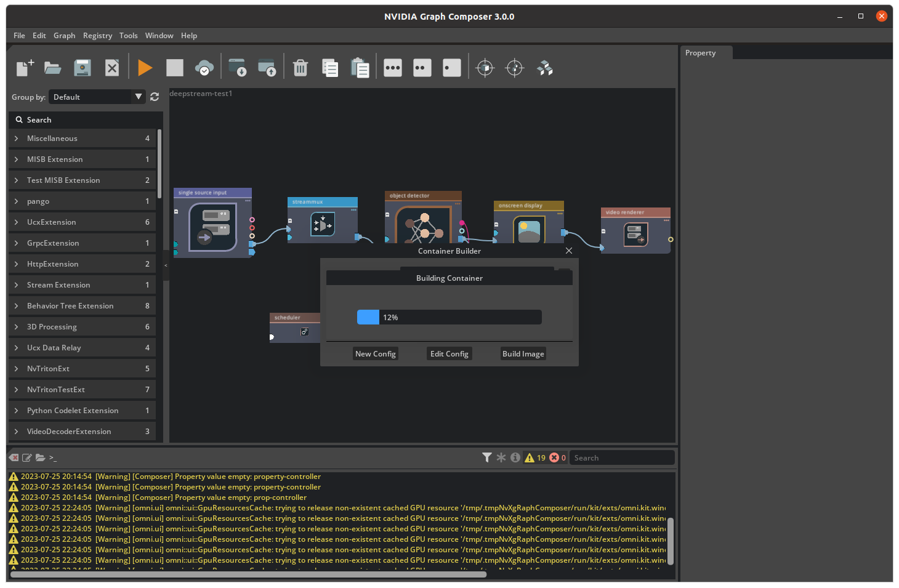Screen dimensions: 899x588
Task: Open the Help menu
Action: coord(189,36)
